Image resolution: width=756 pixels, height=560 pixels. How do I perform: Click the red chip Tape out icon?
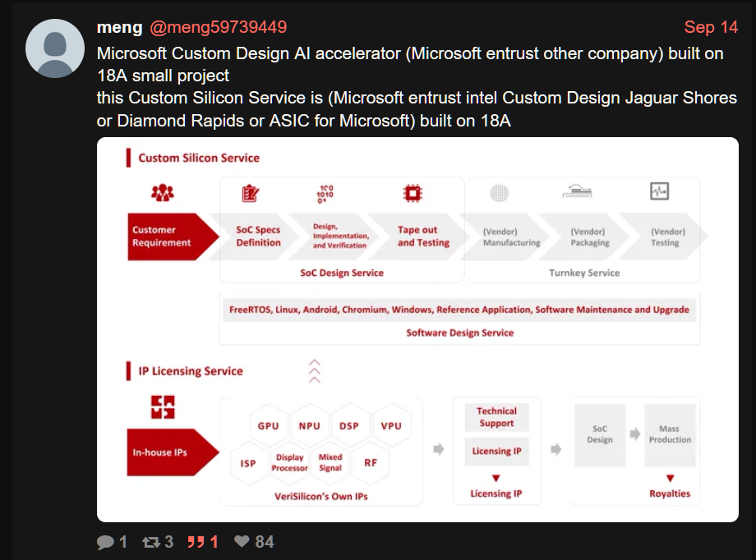point(413,193)
